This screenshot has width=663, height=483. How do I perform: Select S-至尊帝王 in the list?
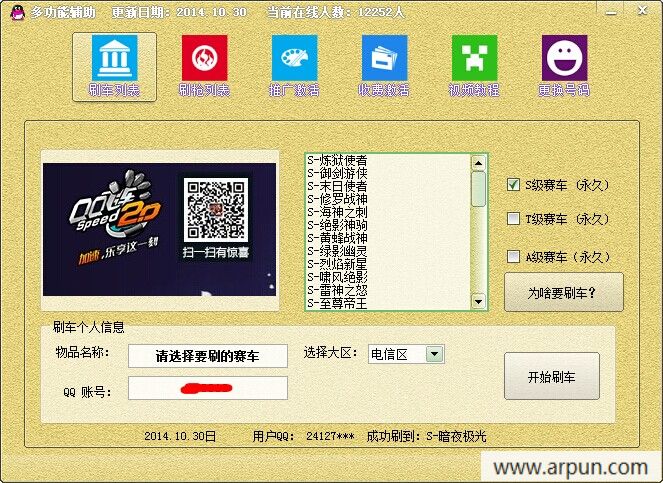coord(337,303)
